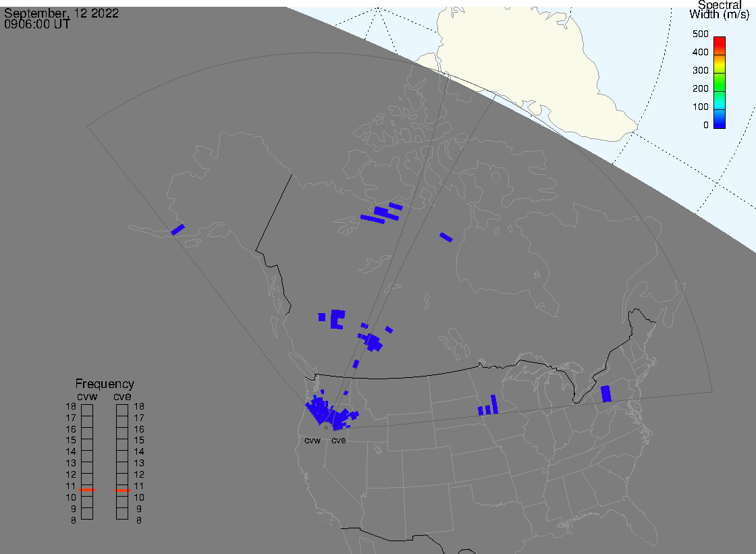Click the 'cve' frequency column header
The width and height of the screenshot is (756, 554).
click(x=122, y=396)
